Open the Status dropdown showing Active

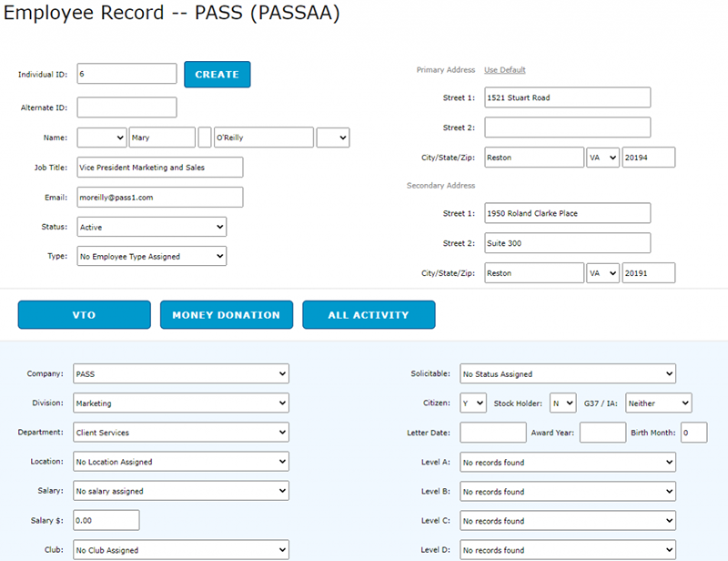pyautogui.click(x=152, y=227)
